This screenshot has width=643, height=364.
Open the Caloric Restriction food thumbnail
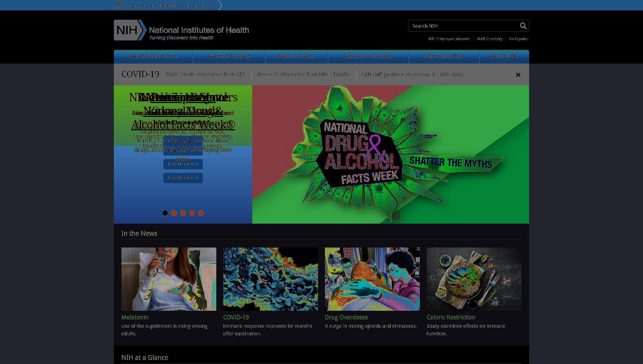pyautogui.click(x=474, y=279)
